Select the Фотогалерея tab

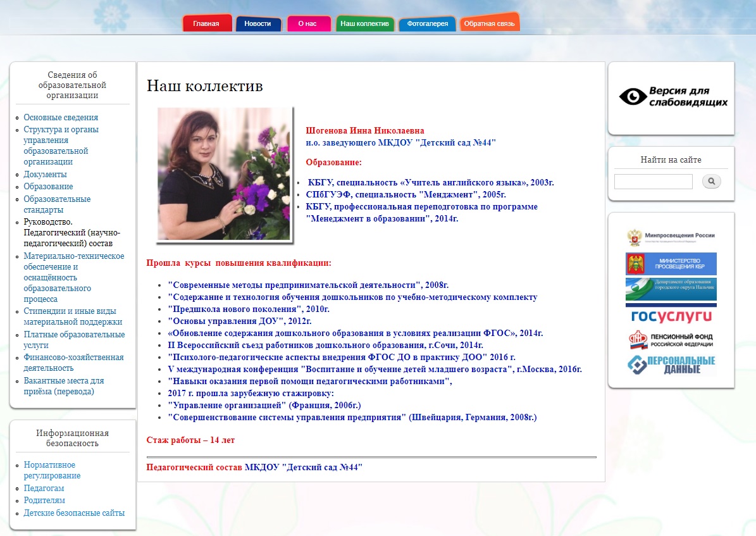click(x=428, y=24)
